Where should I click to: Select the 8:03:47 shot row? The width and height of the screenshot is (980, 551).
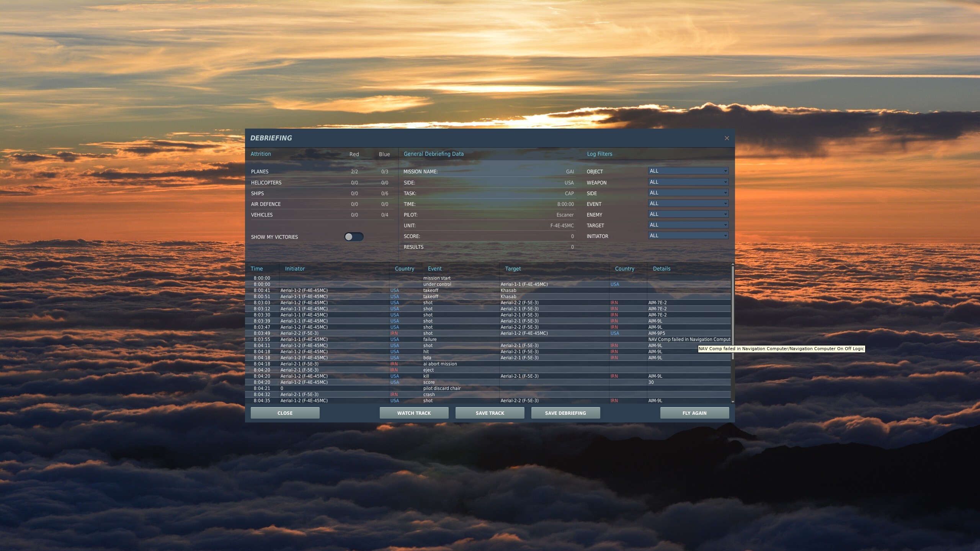point(488,327)
